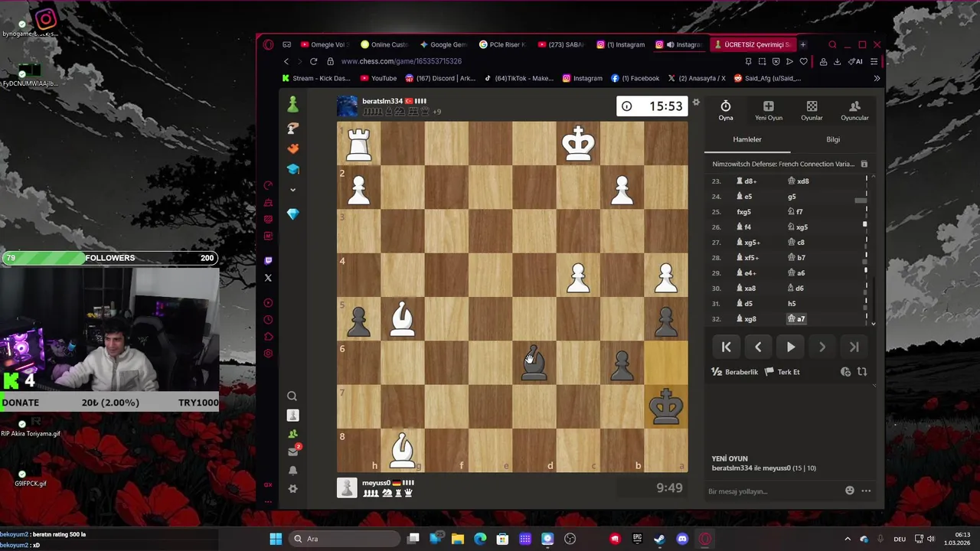The width and height of the screenshot is (980, 551).
Task: Select the Bilgi tab
Action: (833, 139)
